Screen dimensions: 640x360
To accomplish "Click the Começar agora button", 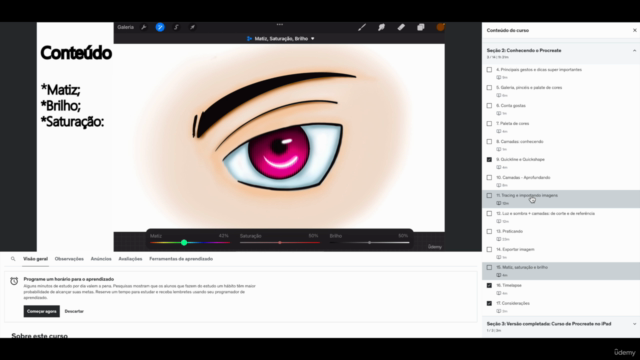I will point(42,311).
